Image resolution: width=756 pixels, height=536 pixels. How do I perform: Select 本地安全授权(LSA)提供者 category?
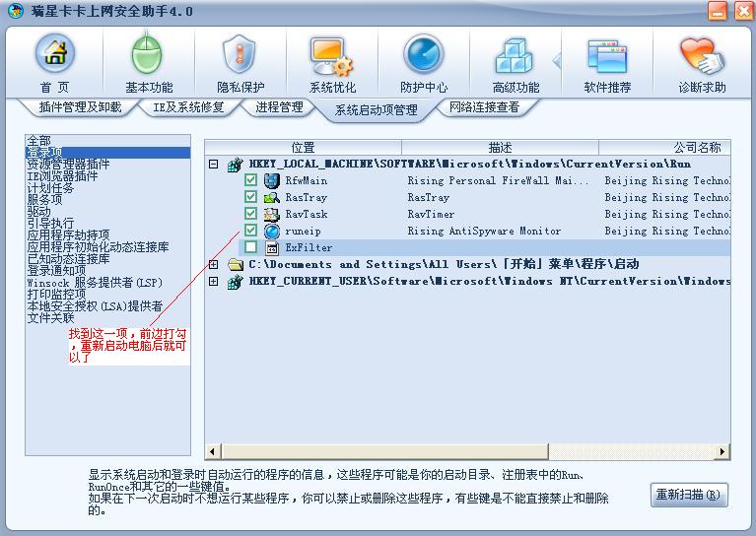(95, 306)
